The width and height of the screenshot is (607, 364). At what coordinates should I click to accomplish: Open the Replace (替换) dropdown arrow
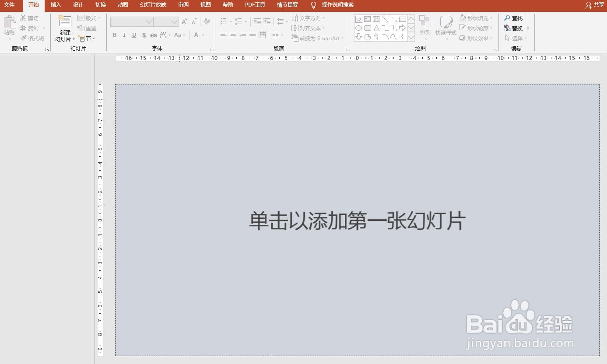pyautogui.click(x=528, y=28)
